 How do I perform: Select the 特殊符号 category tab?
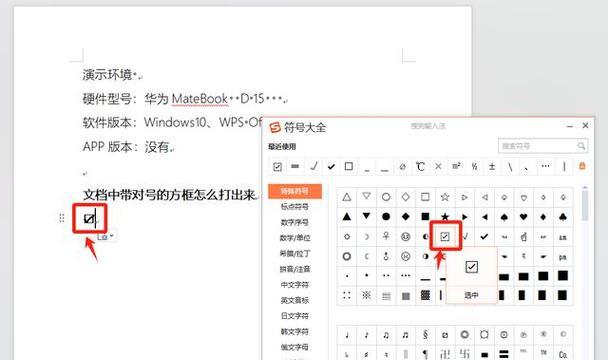point(295,191)
